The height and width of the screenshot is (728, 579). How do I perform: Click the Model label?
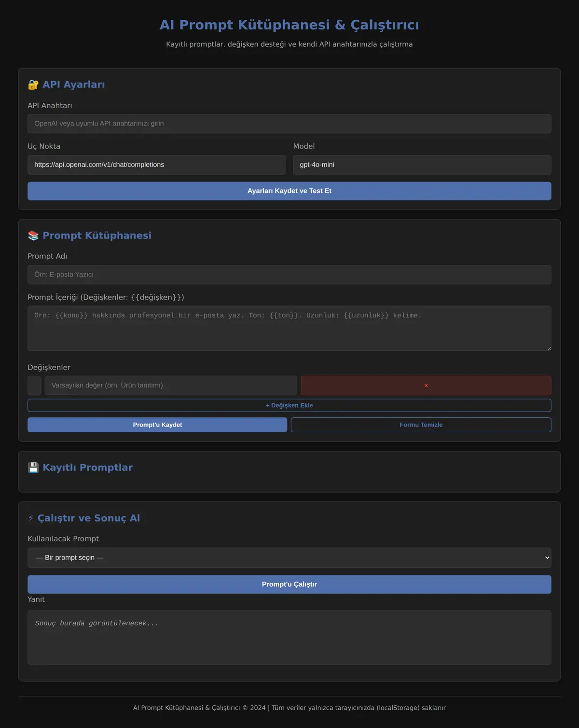(304, 146)
